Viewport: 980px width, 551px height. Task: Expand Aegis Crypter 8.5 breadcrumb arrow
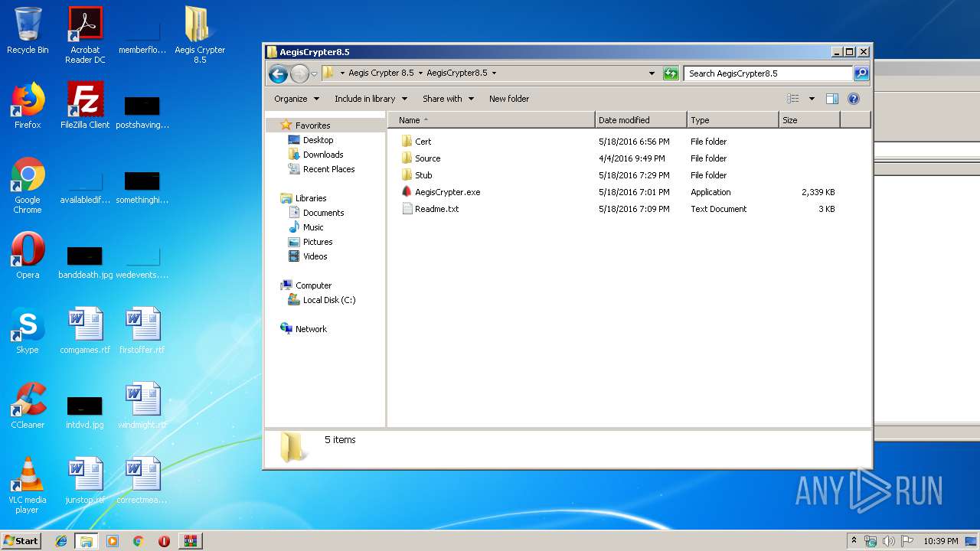420,73
